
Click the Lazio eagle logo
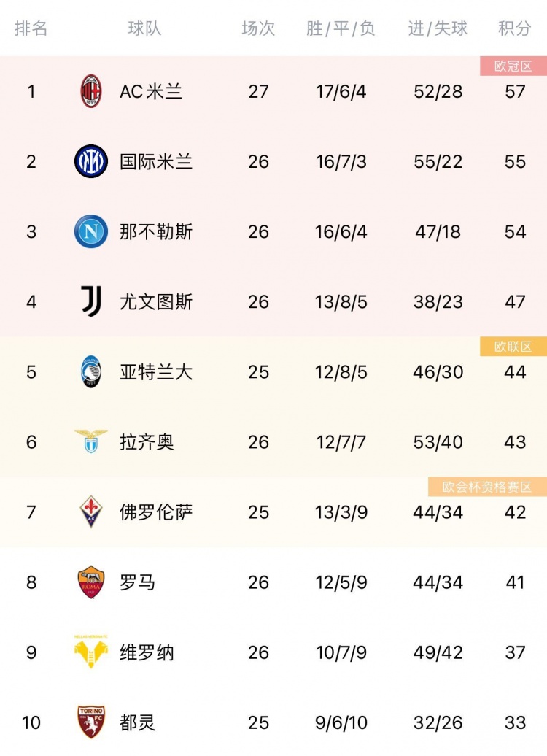click(90, 441)
